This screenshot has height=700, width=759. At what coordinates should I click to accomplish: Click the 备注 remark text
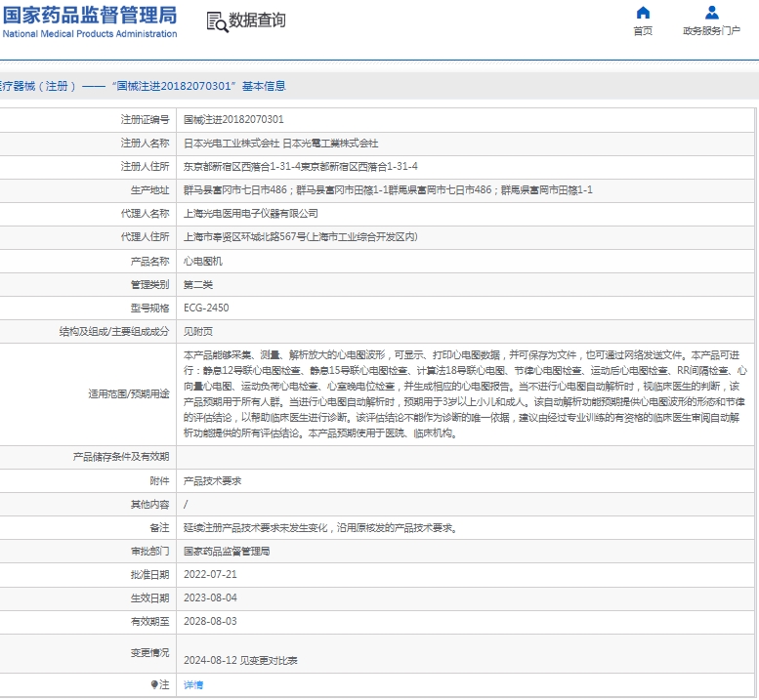click(x=320, y=528)
